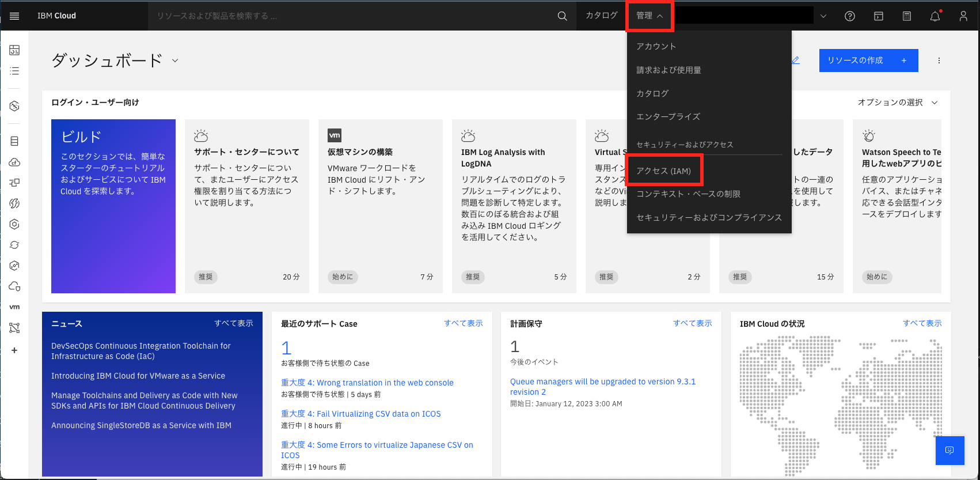
Task: Click the support case count number 1
Action: point(286,348)
